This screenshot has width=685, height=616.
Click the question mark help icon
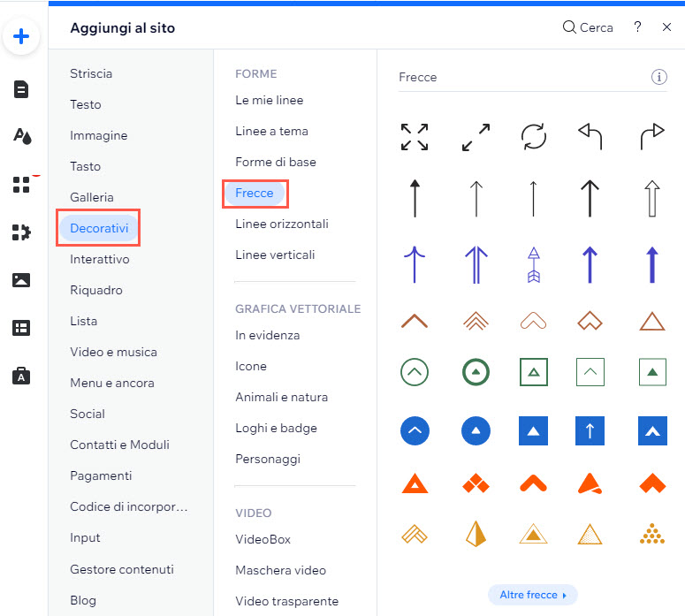(637, 27)
